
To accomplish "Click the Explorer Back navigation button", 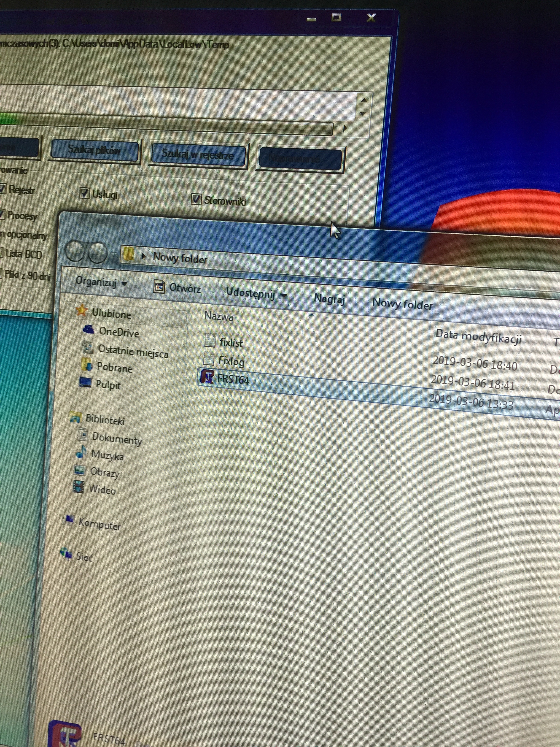I will (75, 251).
